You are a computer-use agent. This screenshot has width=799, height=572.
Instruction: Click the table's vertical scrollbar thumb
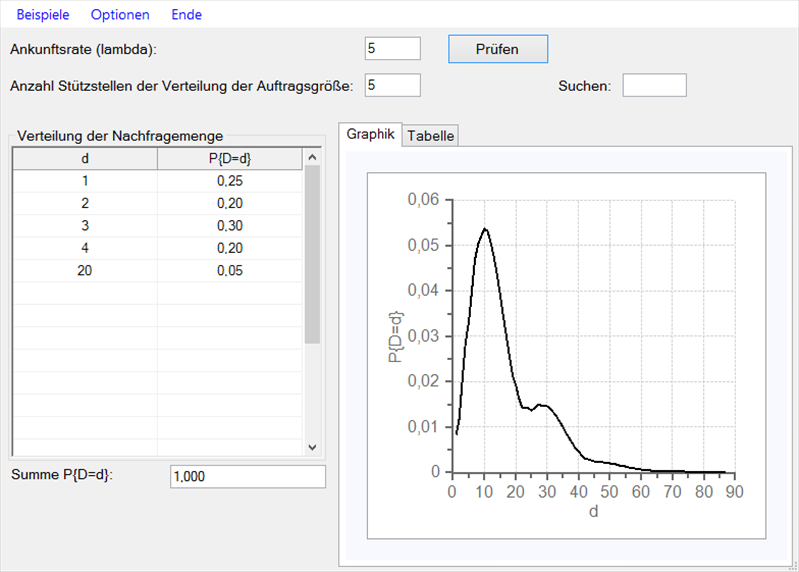pyautogui.click(x=311, y=255)
